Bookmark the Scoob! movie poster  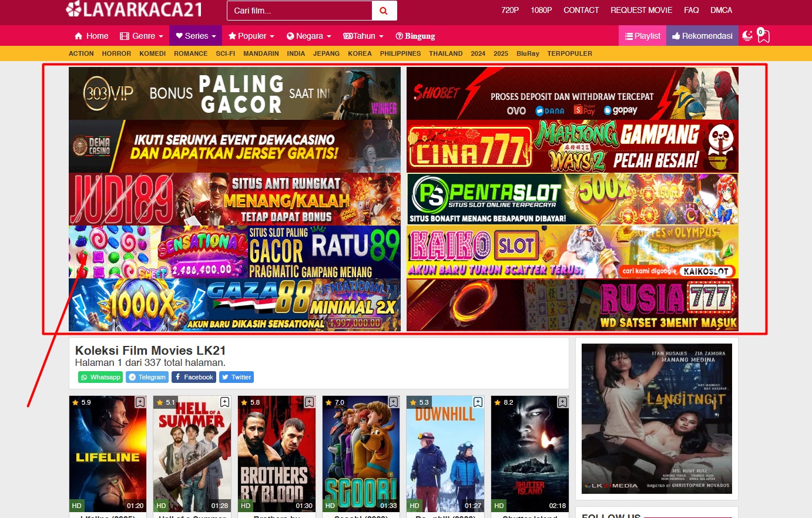tap(394, 402)
